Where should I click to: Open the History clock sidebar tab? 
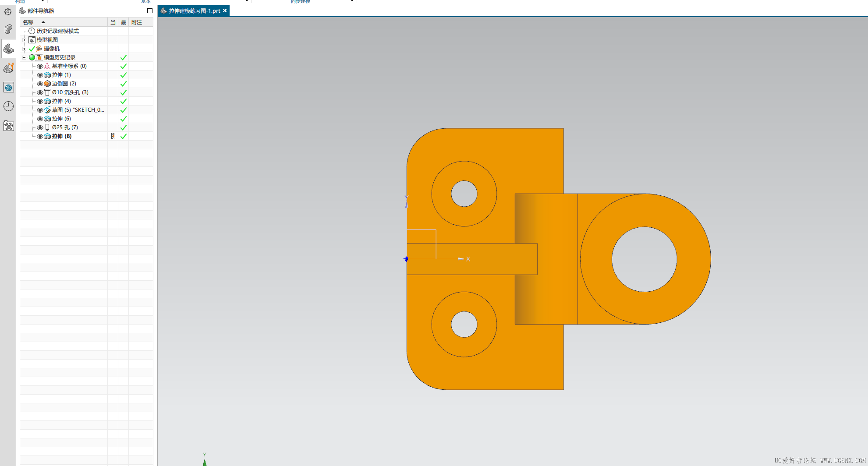pyautogui.click(x=8, y=106)
